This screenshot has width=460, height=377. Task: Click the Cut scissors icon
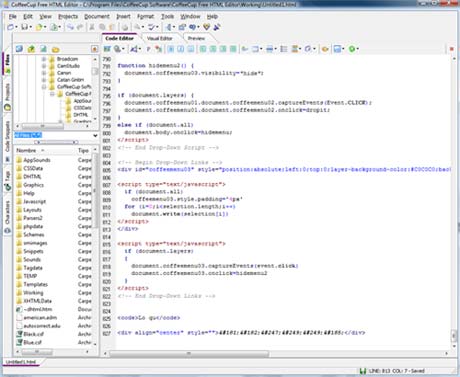[x=92, y=27]
